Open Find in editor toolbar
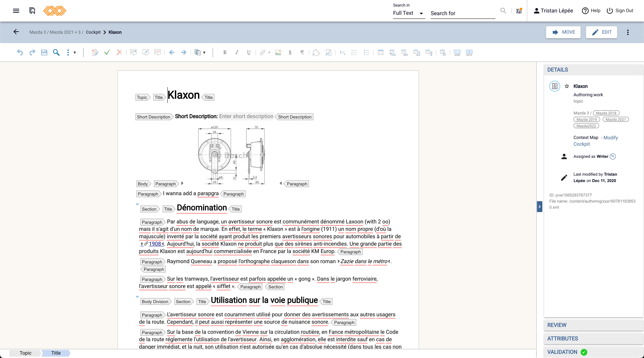The image size is (644, 358). pyautogui.click(x=56, y=52)
